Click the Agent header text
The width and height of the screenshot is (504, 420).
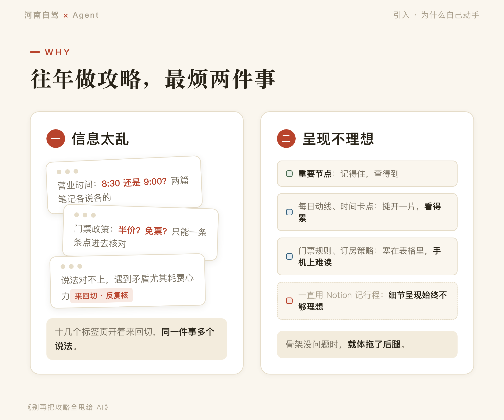[86, 15]
